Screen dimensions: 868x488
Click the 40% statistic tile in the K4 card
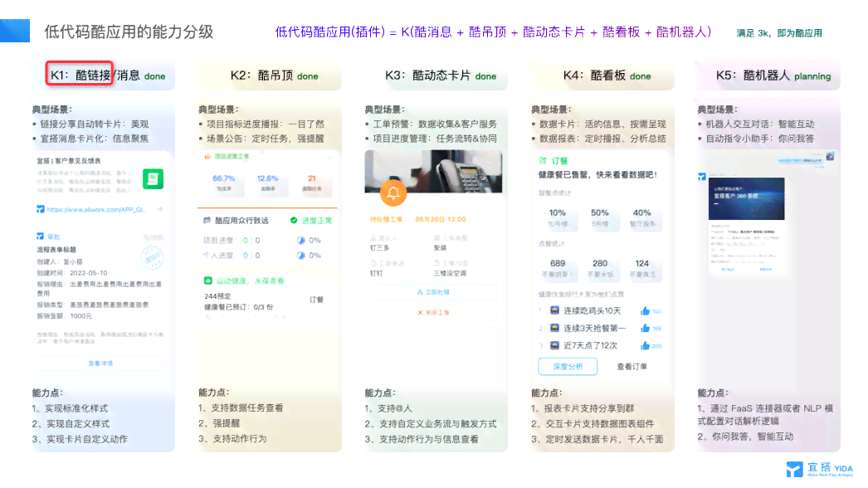(642, 217)
